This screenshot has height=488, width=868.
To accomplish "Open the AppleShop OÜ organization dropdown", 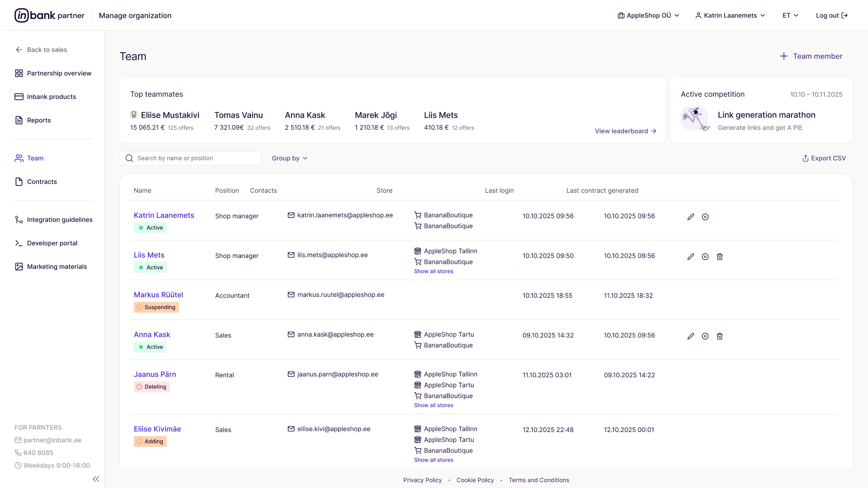I will coord(648,16).
